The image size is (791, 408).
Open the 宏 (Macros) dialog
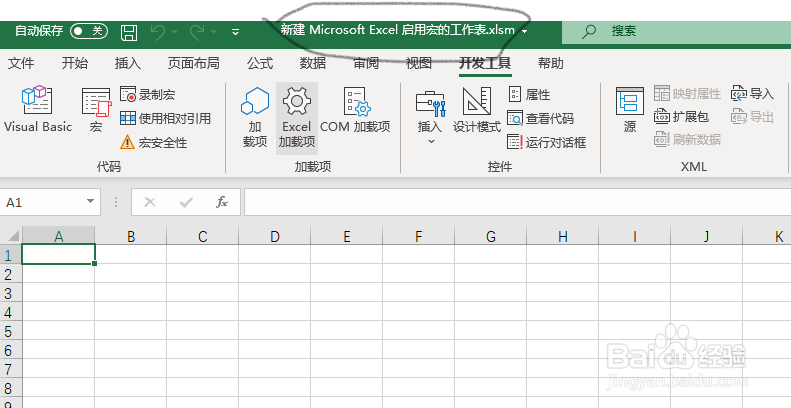[x=96, y=110]
